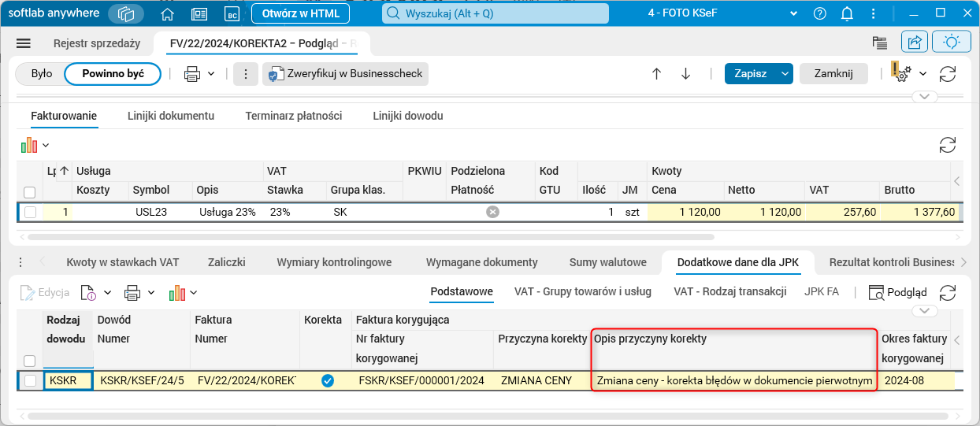Click the Podgląd preview button
The height and width of the screenshot is (426, 980).
pos(897,292)
